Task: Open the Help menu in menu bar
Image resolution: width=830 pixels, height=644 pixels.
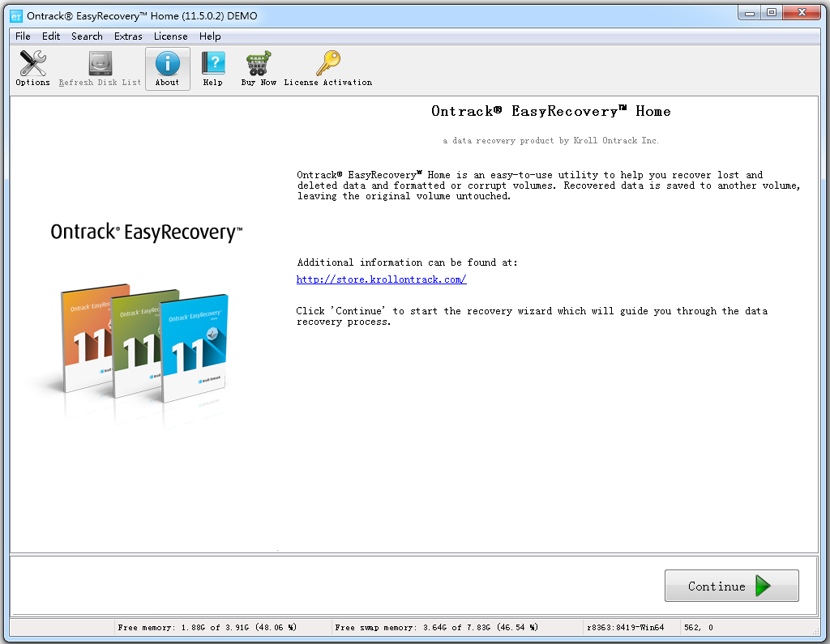Action: [210, 36]
